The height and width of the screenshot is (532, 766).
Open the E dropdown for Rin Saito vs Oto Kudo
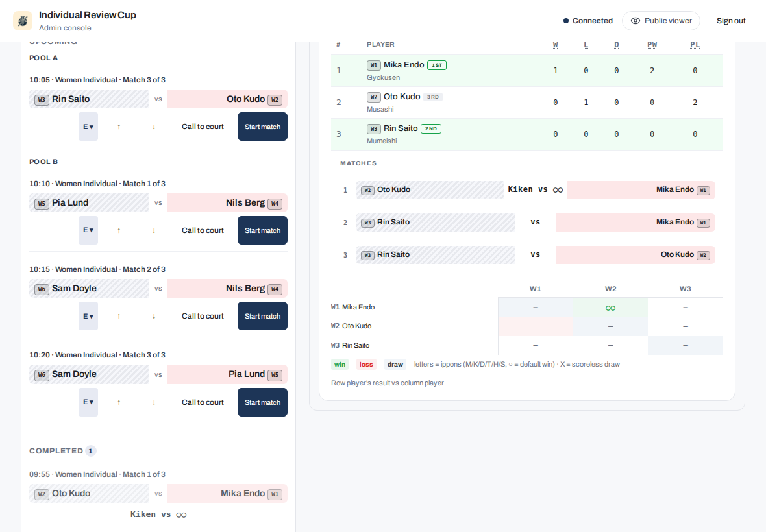[x=88, y=127]
